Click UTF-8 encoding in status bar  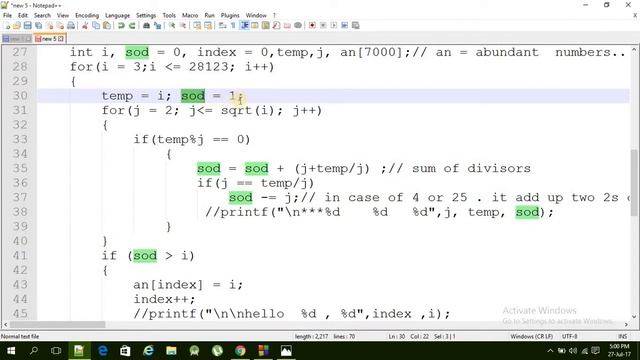pyautogui.click(x=569, y=336)
